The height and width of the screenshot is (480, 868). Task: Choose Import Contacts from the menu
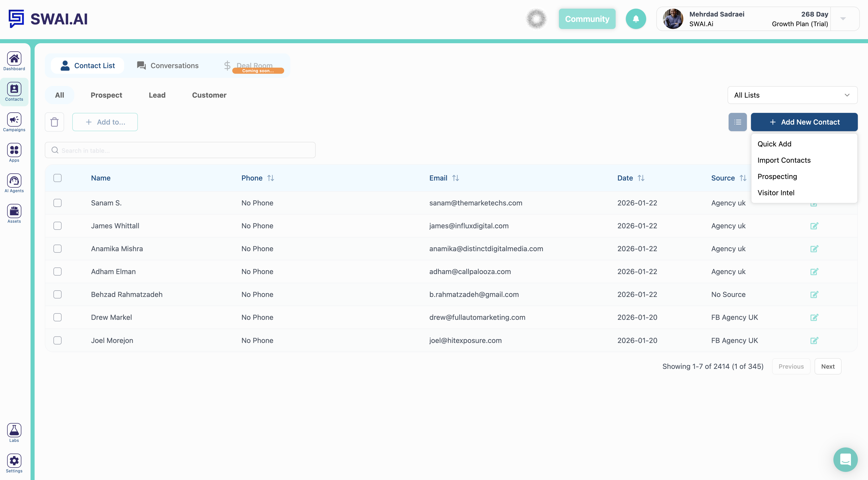point(784,160)
